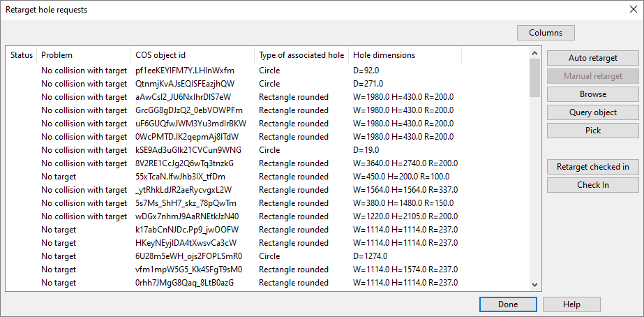Click Type of associated hole header
The width and height of the screenshot is (644, 317).
pos(301,55)
